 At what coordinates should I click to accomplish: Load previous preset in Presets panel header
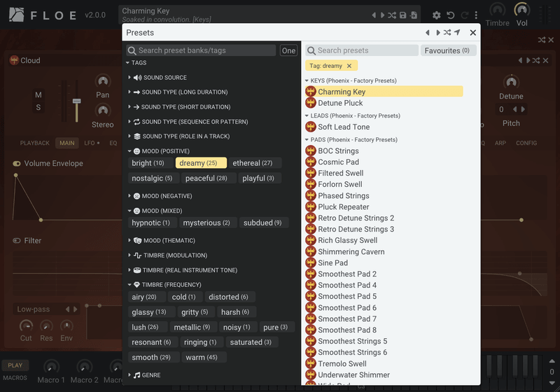coord(428,32)
